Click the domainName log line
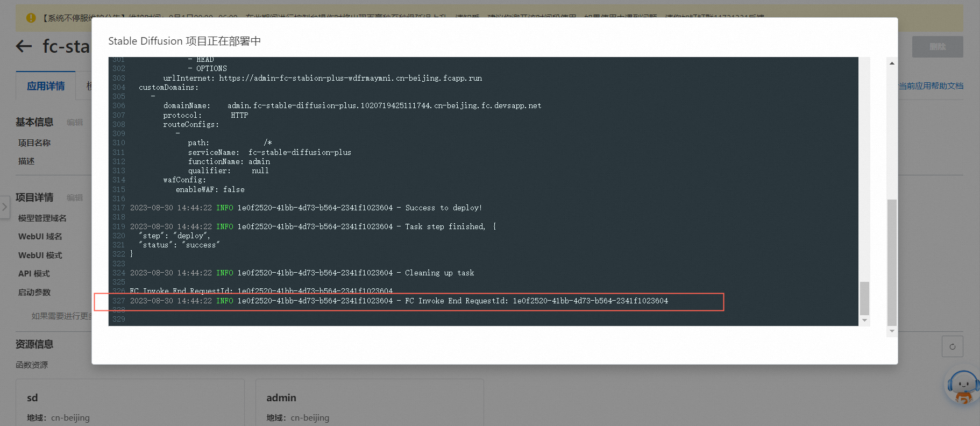This screenshot has width=980, height=426. [x=352, y=106]
